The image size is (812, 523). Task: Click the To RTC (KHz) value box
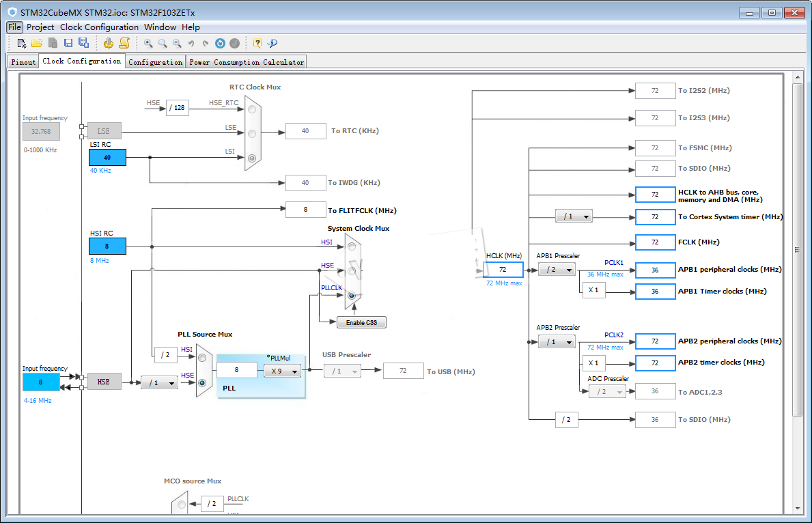(x=305, y=131)
